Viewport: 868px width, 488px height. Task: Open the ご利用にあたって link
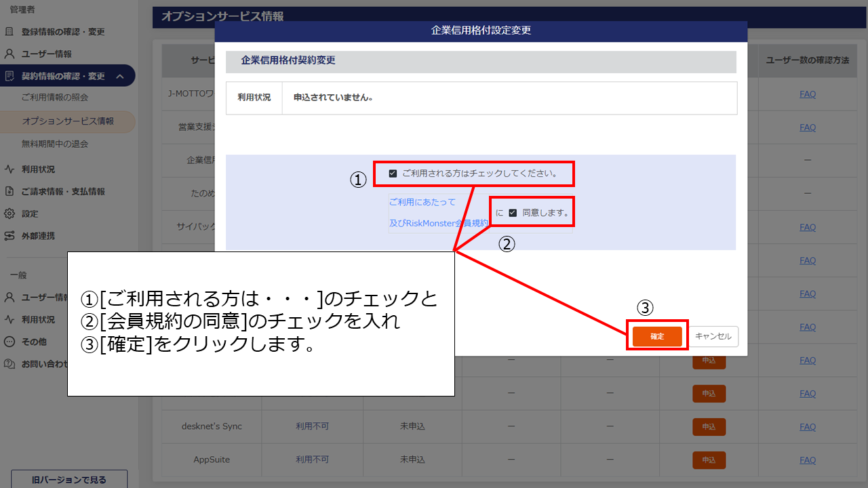(x=422, y=202)
